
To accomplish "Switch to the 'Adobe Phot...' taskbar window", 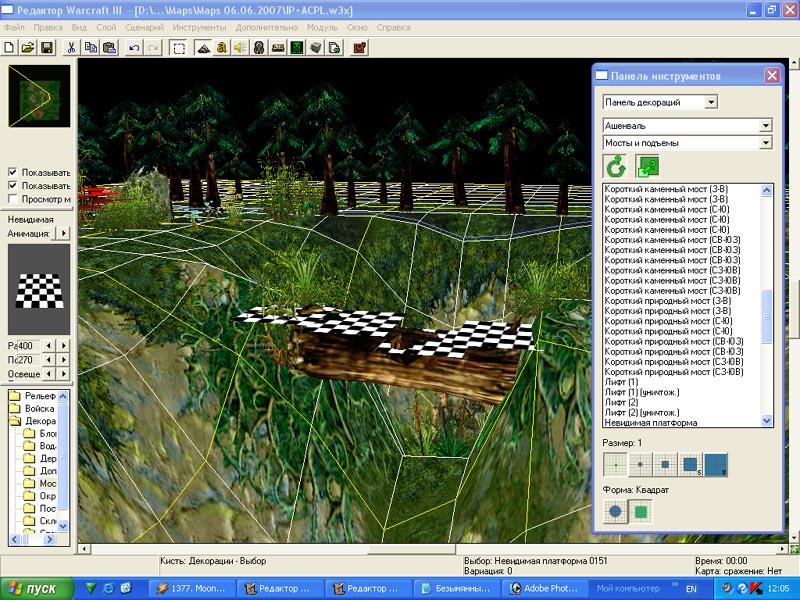I will [x=545, y=588].
